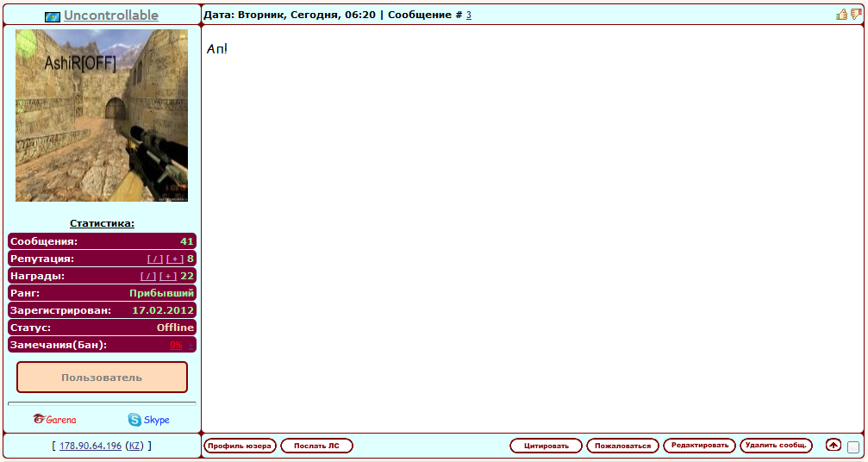Click the Цитировать button
Viewport: 868px width, 462px height.
coord(546,446)
